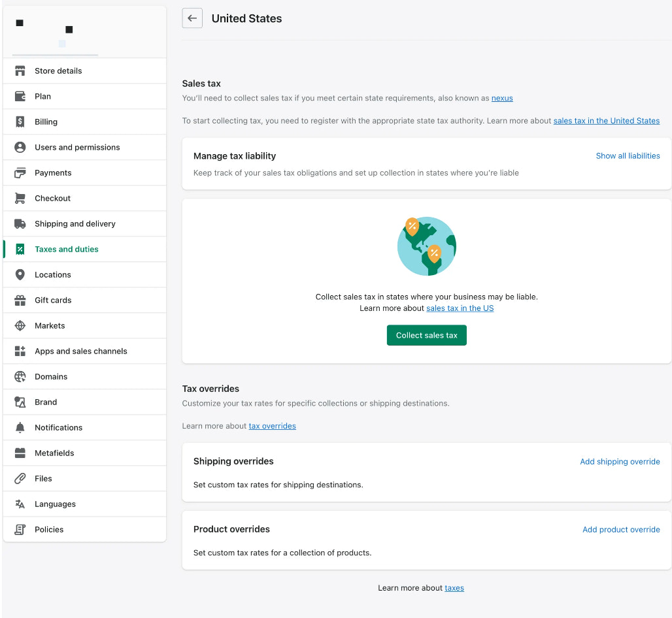672x618 pixels.
Task: Select the Payments credit card icon
Action: point(20,172)
